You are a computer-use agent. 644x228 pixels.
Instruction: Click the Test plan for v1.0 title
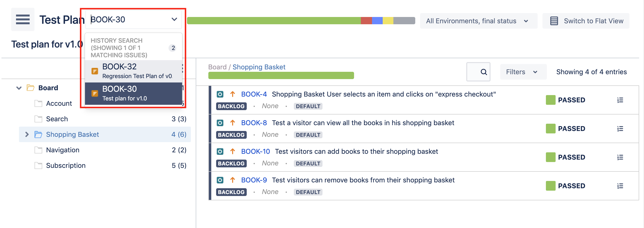(x=47, y=44)
